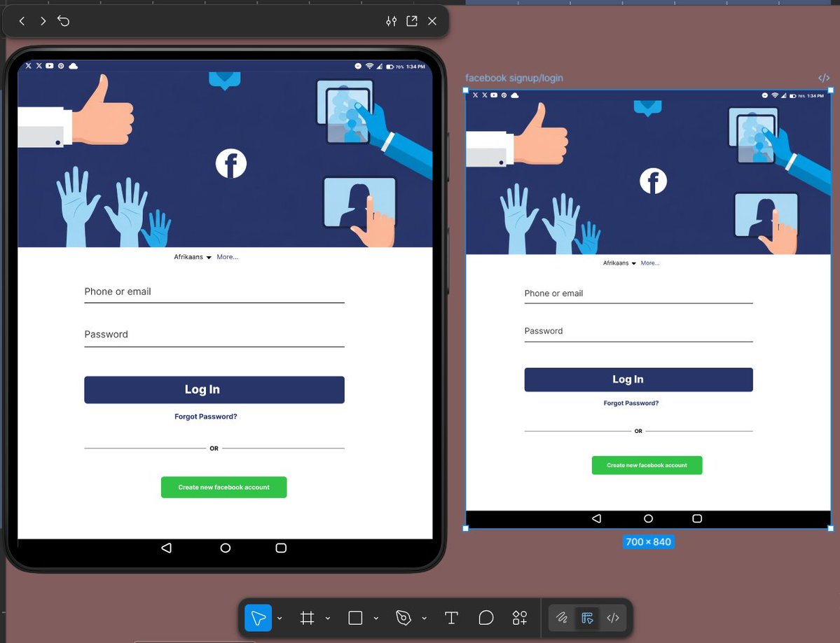Select the Pen tool
The image size is (840, 643).
(x=404, y=618)
